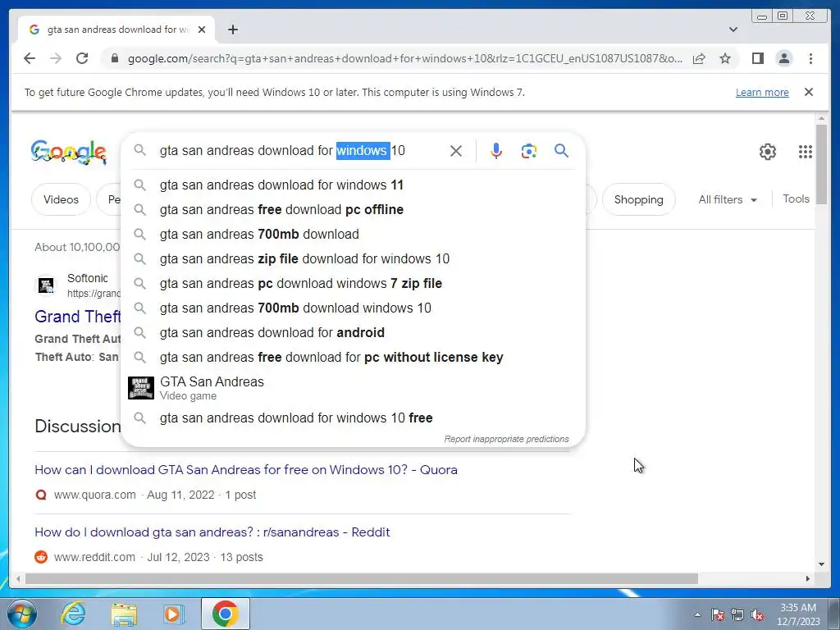Viewport: 840px width, 630px height.
Task: Click the horizontal scrollbar thumb
Action: tap(362, 578)
